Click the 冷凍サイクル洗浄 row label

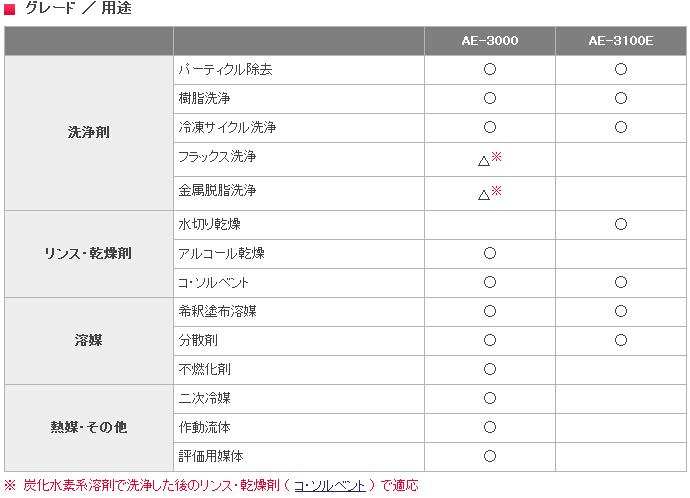click(227, 128)
